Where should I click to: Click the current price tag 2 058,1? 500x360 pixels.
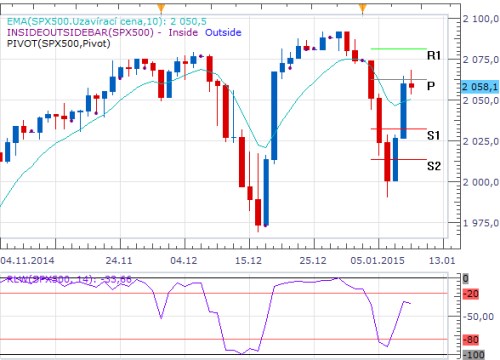480,87
